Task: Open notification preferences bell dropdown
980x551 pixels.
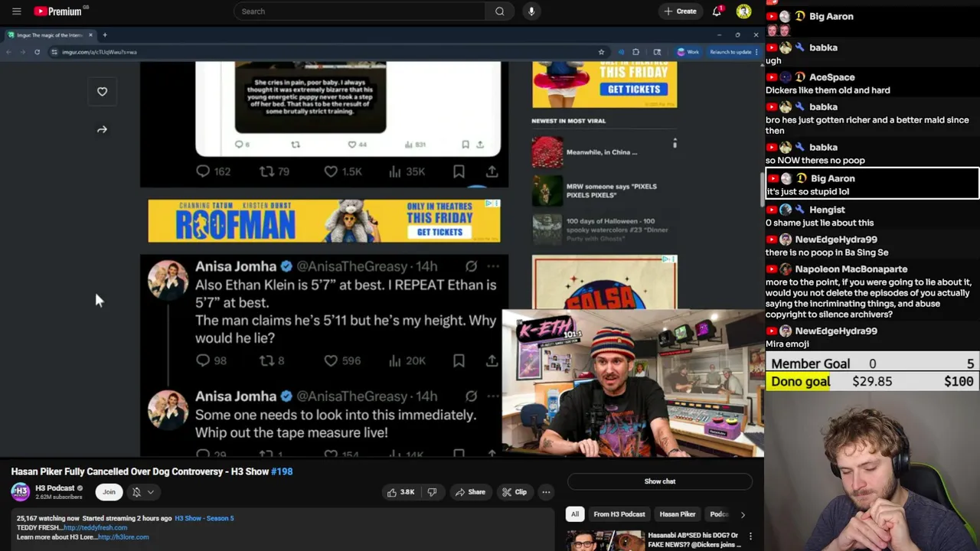Action: (142, 492)
